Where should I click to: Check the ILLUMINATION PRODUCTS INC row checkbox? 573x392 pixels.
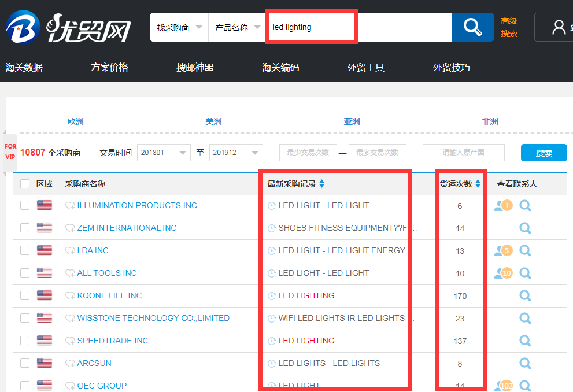click(25, 205)
